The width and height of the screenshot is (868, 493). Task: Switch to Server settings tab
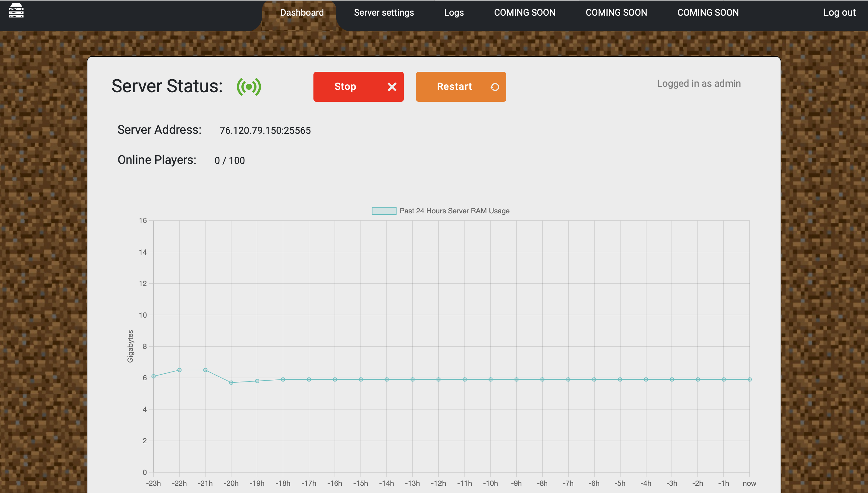pos(384,13)
